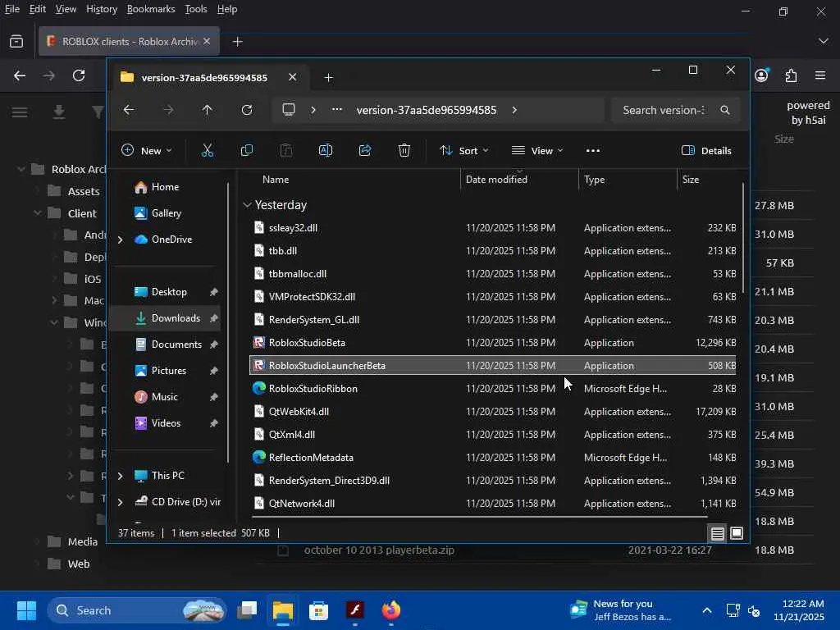Click the Share icon in Explorer toolbar
Image resolution: width=840 pixels, height=630 pixels.
click(365, 151)
